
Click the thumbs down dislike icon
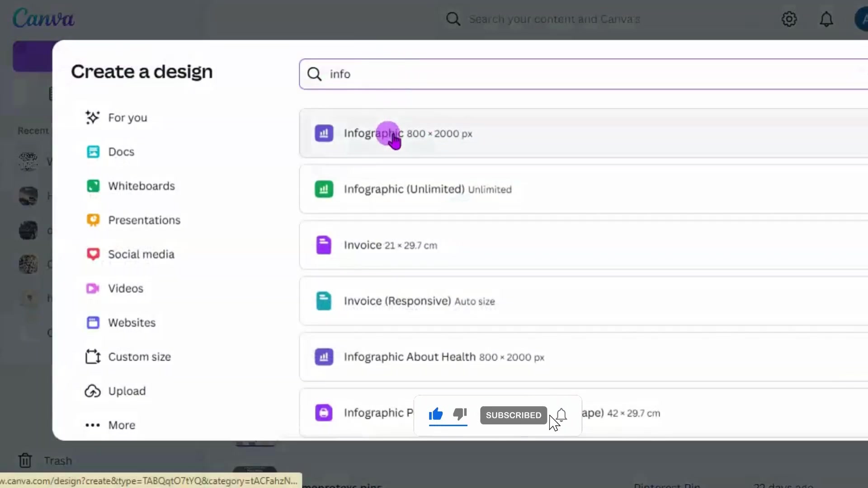click(x=460, y=414)
